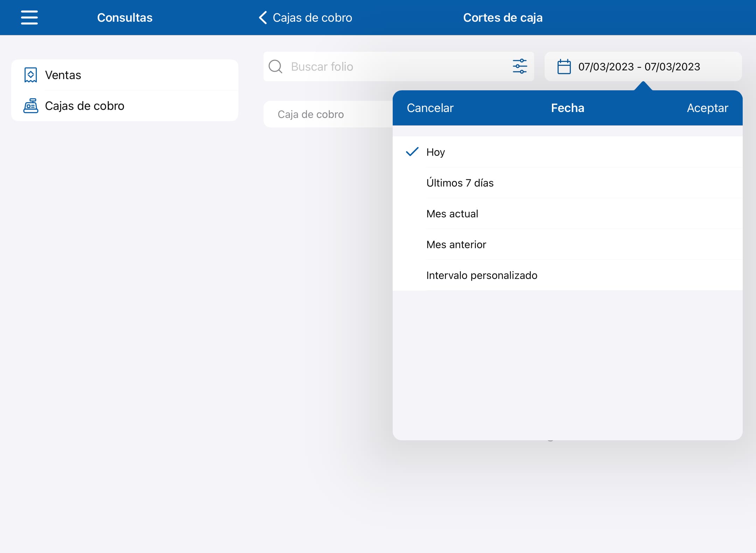This screenshot has height=553, width=756.
Task: Click the Fecha popover title
Action: pos(567,108)
